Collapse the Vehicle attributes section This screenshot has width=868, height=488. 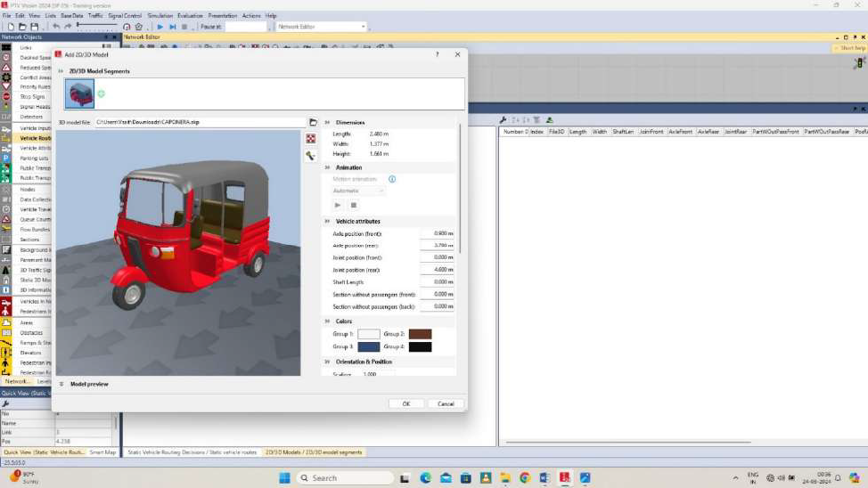(x=327, y=221)
